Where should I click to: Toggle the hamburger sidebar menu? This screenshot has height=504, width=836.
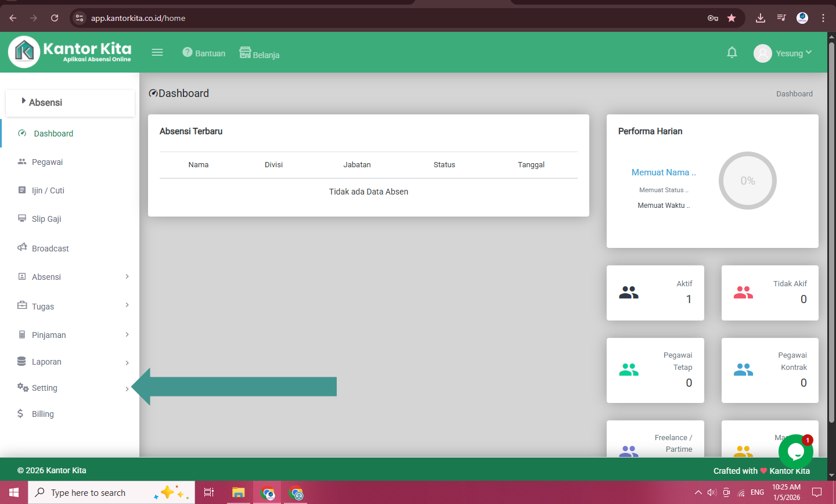157,52
